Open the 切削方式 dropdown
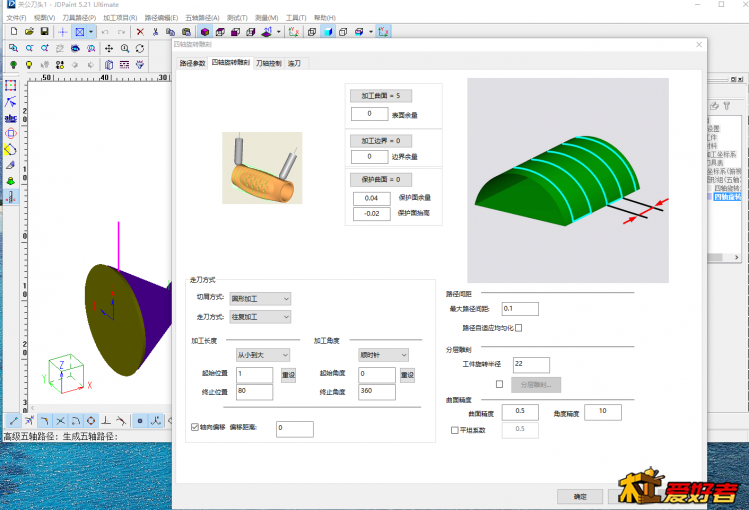 pos(260,299)
